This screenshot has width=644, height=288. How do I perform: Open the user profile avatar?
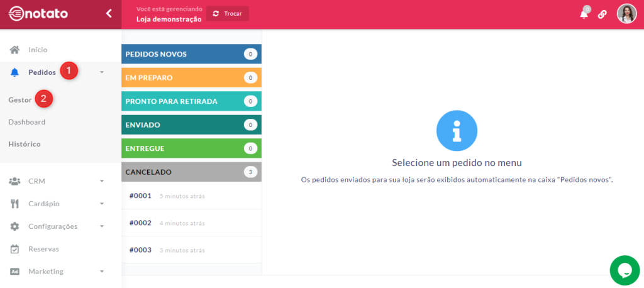point(626,14)
